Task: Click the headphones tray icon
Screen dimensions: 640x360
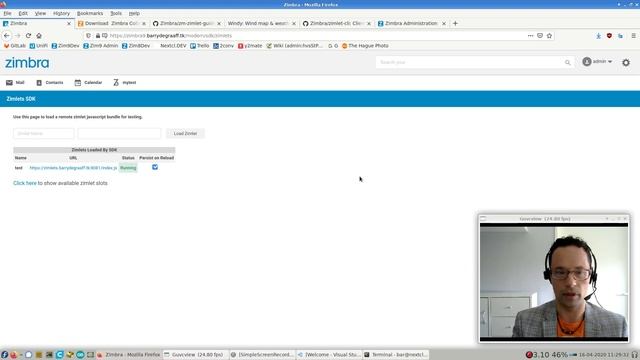Action: 635,355
